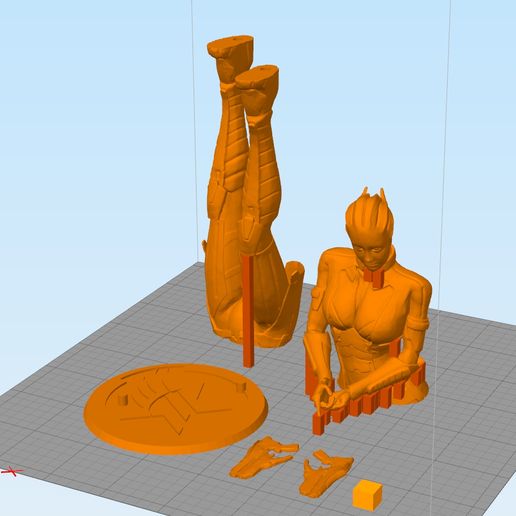The image size is (516, 516).
Task: Select the small cube on build plate
Action: [x=367, y=495]
